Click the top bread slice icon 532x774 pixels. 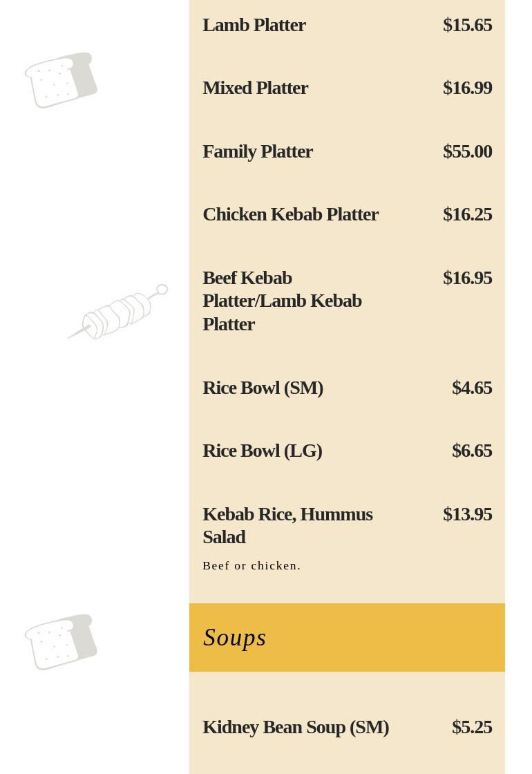pyautogui.click(x=61, y=80)
